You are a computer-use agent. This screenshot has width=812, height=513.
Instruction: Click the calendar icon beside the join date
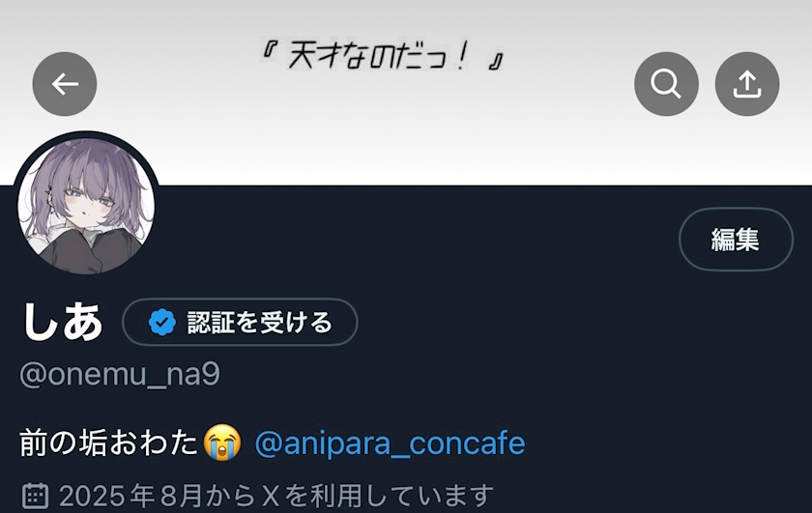(x=35, y=496)
